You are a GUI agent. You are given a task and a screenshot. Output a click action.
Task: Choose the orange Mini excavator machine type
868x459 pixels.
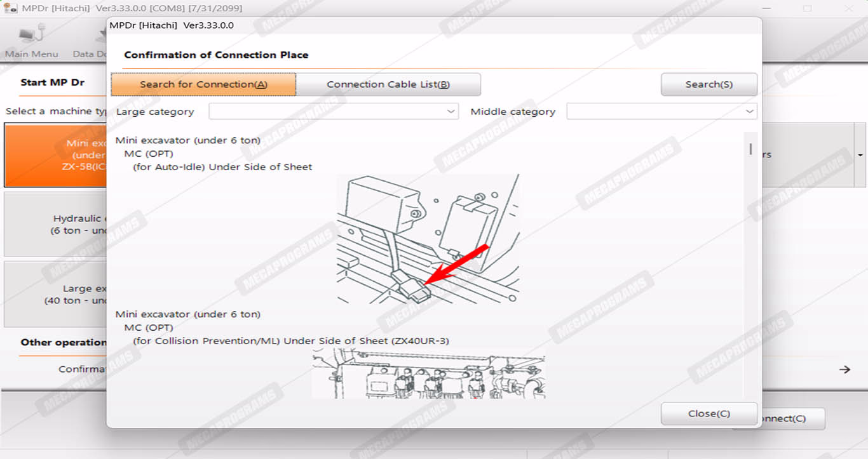point(55,155)
